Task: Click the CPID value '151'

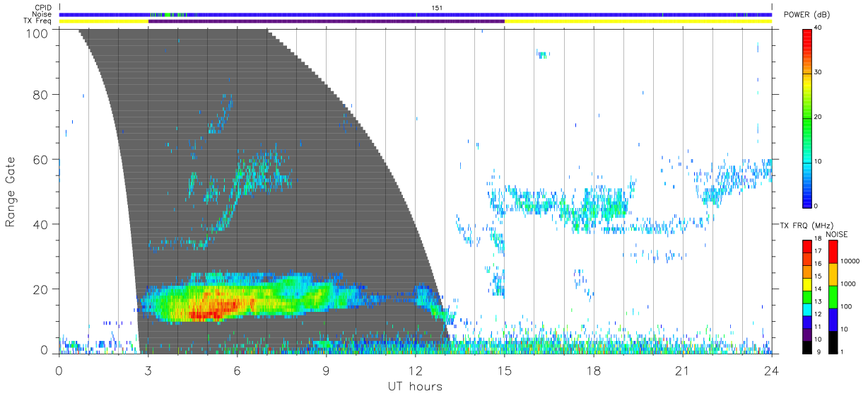Action: click(437, 8)
